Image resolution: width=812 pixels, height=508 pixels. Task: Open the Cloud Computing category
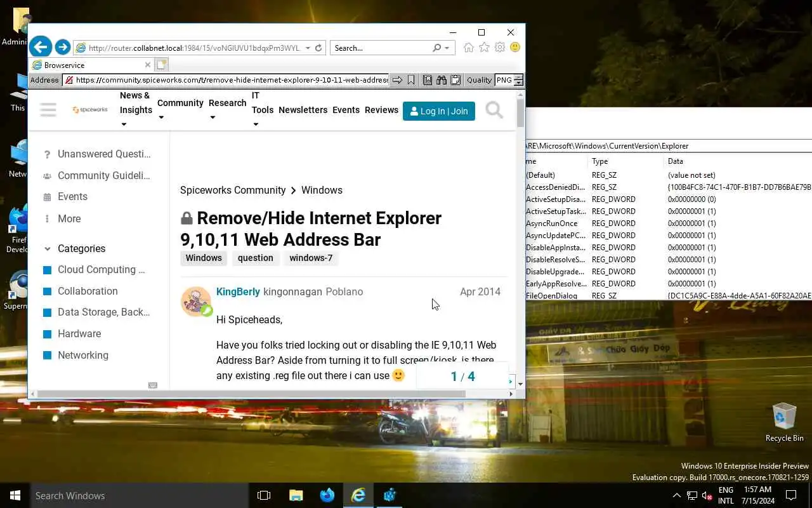[x=94, y=269]
